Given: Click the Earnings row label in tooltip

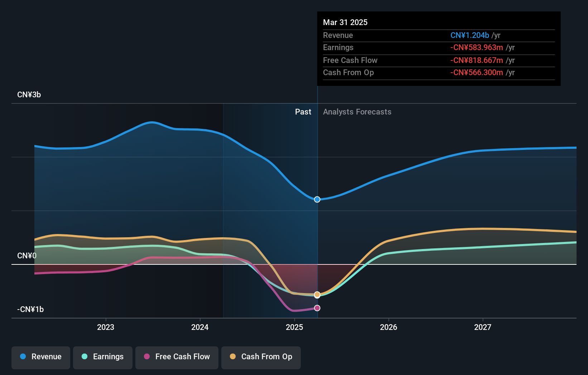Looking at the screenshot, I should coord(338,48).
